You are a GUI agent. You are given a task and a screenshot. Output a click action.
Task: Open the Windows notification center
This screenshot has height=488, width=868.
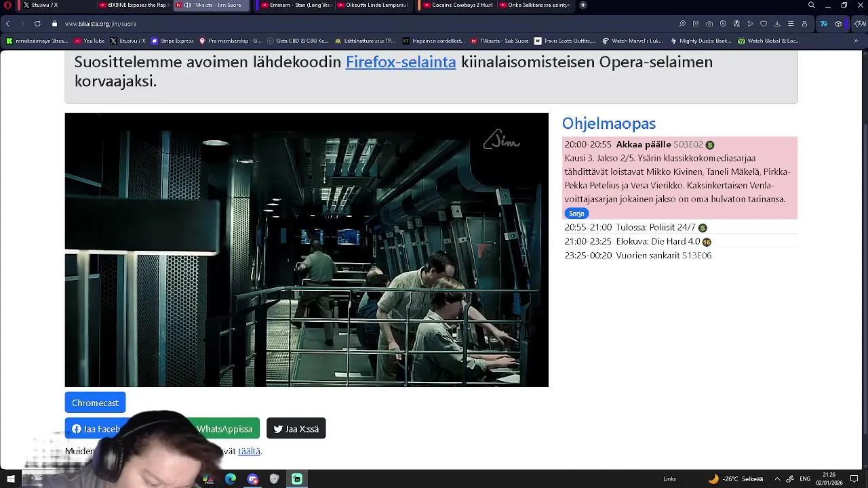pos(854,479)
